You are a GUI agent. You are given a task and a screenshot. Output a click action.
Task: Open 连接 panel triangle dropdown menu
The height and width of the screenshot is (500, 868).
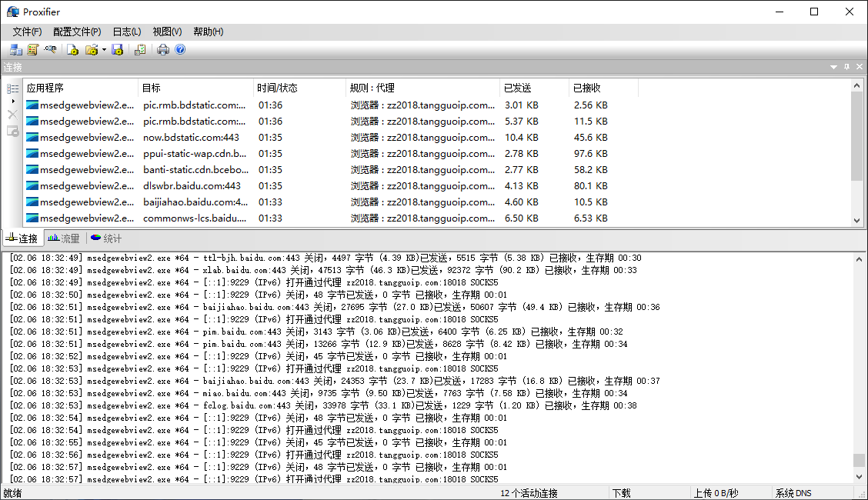pos(833,67)
